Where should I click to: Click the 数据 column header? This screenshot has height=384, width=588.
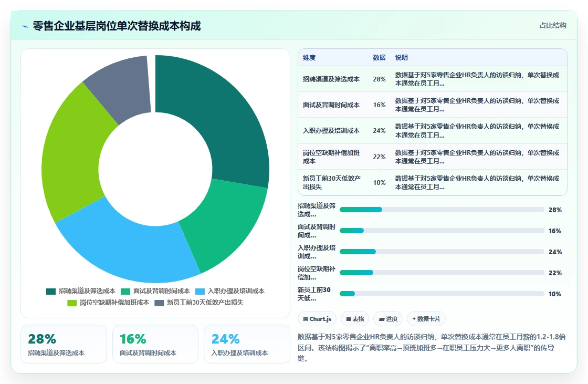(x=379, y=57)
